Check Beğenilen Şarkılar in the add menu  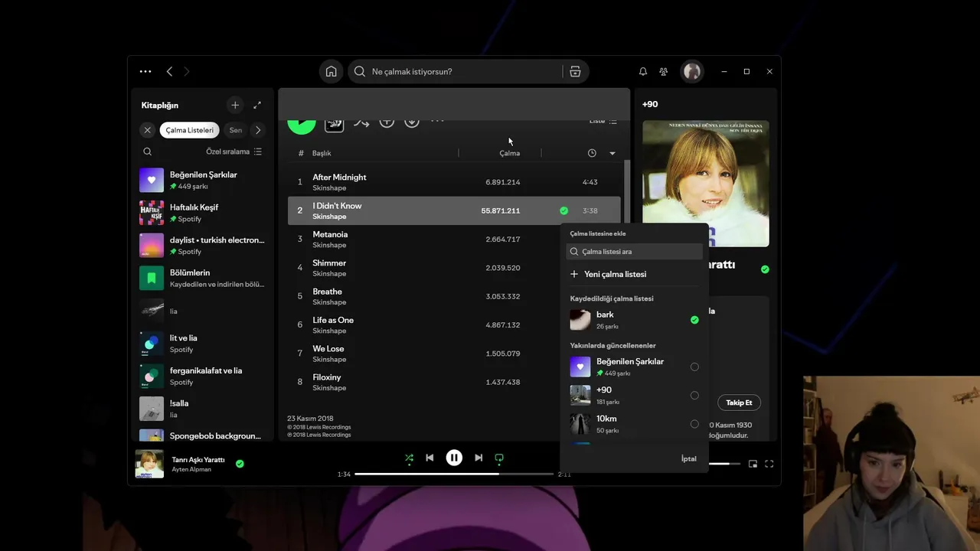[694, 367]
